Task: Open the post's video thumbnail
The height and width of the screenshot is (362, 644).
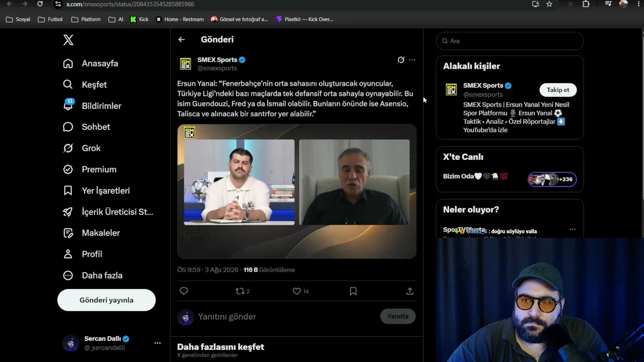Action: (x=297, y=192)
